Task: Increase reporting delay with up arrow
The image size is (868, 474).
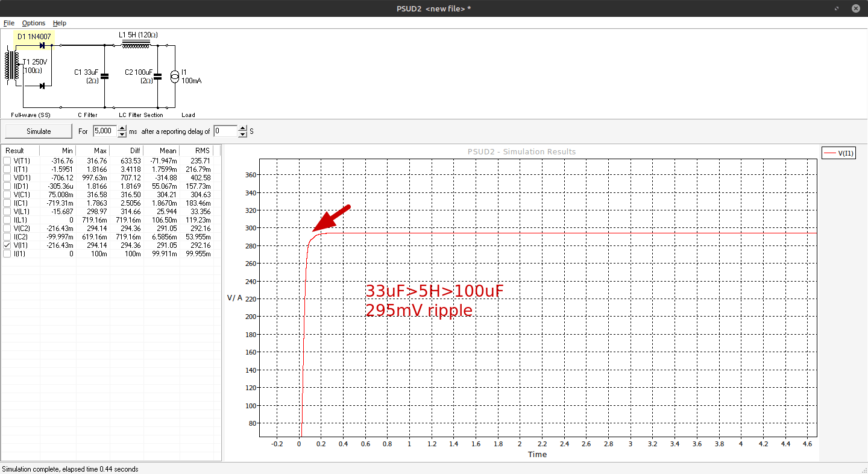Action: tap(243, 128)
